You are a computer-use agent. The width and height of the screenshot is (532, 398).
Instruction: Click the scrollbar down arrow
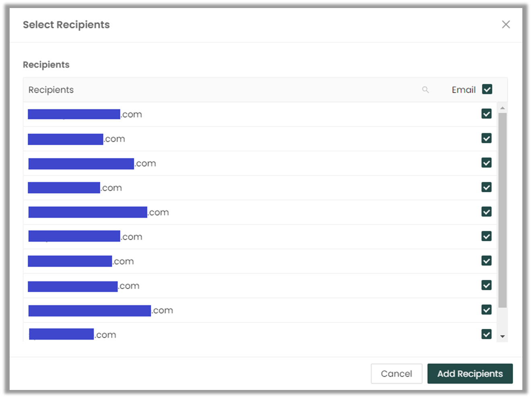pos(502,336)
